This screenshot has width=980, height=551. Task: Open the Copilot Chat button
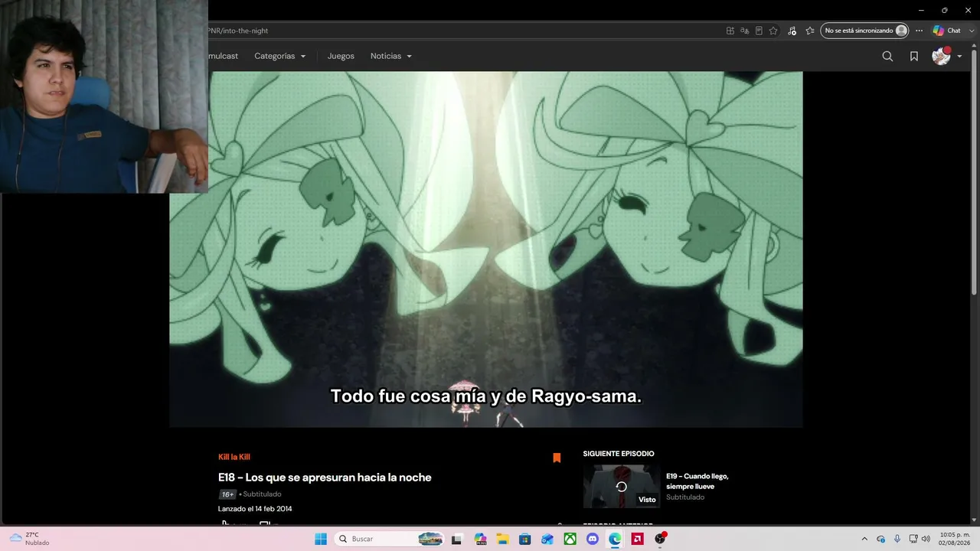tap(946, 31)
